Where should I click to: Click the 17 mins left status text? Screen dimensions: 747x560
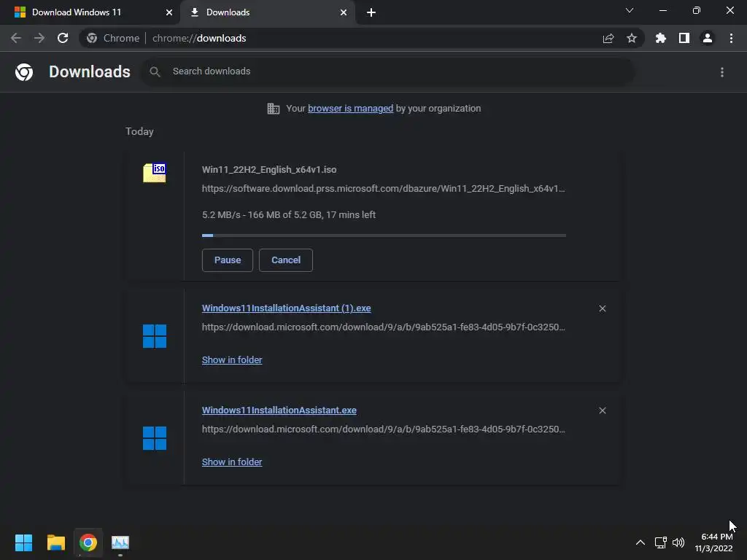click(x=351, y=215)
